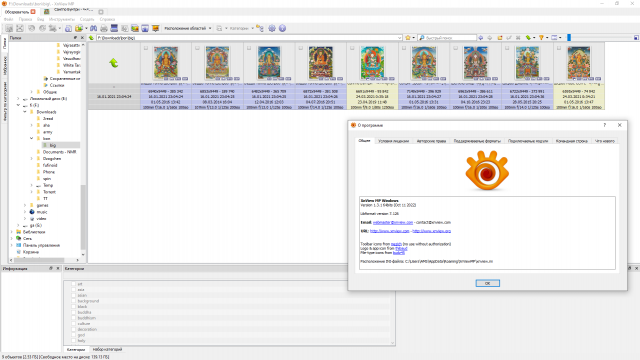Undock the Папки panel using its float icon

tap(75, 38)
